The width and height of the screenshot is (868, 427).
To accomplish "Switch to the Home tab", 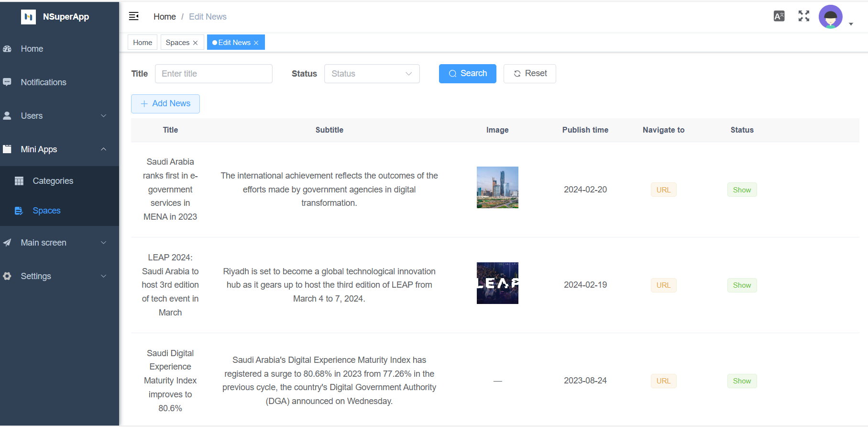I will click(143, 43).
